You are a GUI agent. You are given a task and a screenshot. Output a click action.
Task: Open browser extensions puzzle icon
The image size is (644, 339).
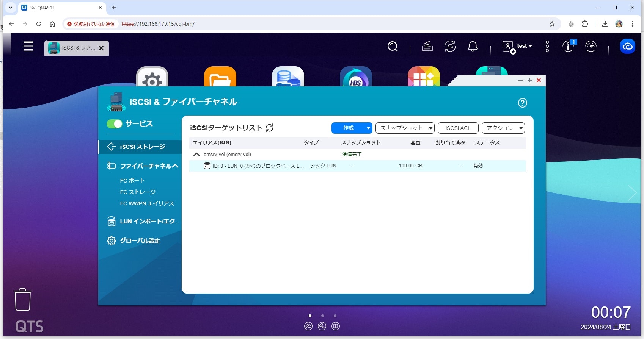[x=585, y=24]
